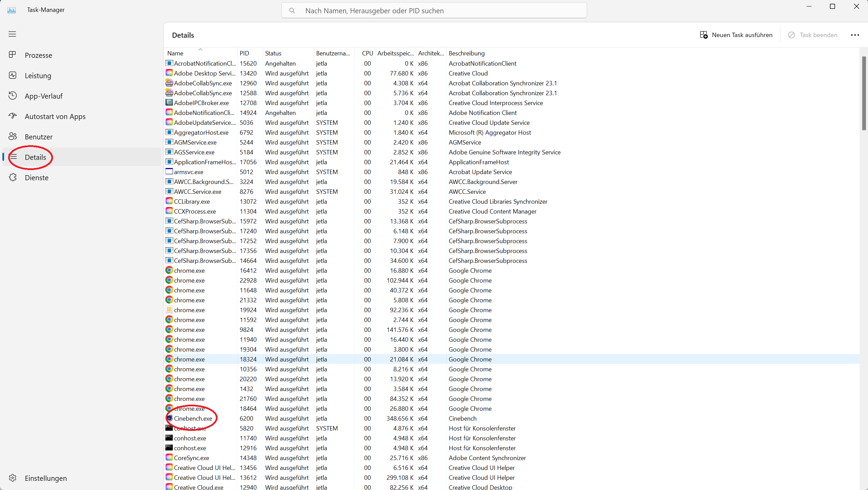This screenshot has height=490, width=868.
Task: Click the description Acrobat Update Service
Action: tap(480, 172)
